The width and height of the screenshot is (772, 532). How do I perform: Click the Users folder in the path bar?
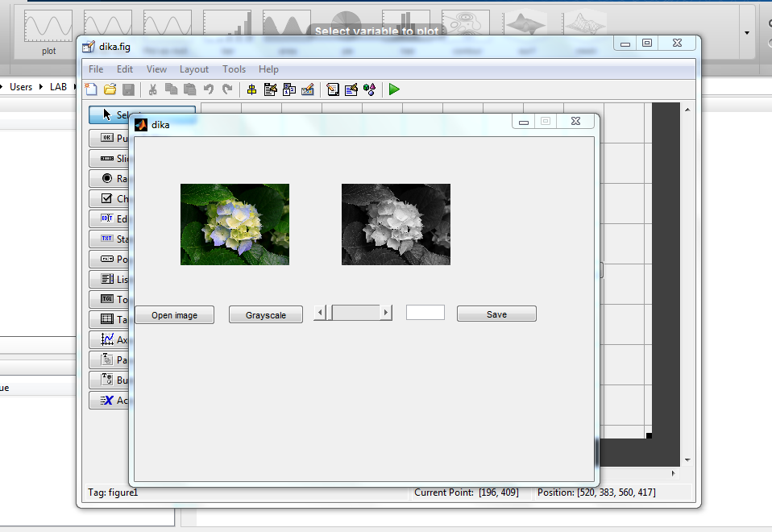(21, 87)
